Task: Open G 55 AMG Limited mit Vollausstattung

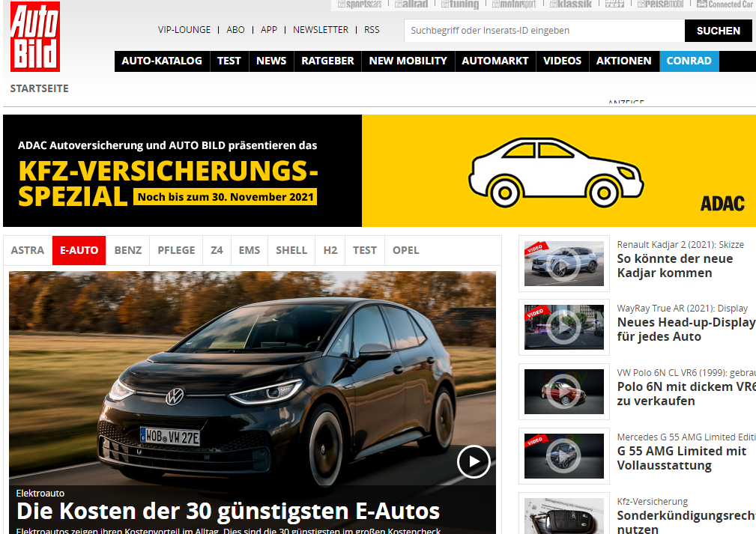Action: (x=681, y=458)
